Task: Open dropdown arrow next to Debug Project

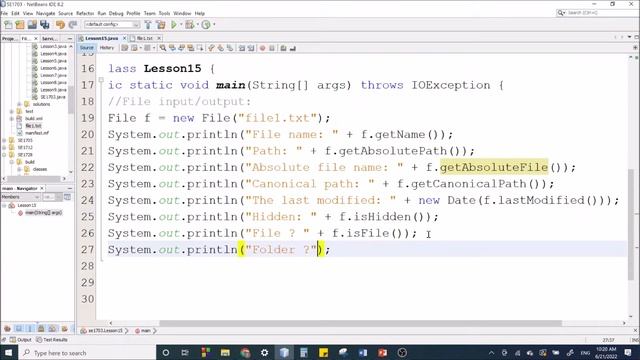Action: tap(197, 24)
